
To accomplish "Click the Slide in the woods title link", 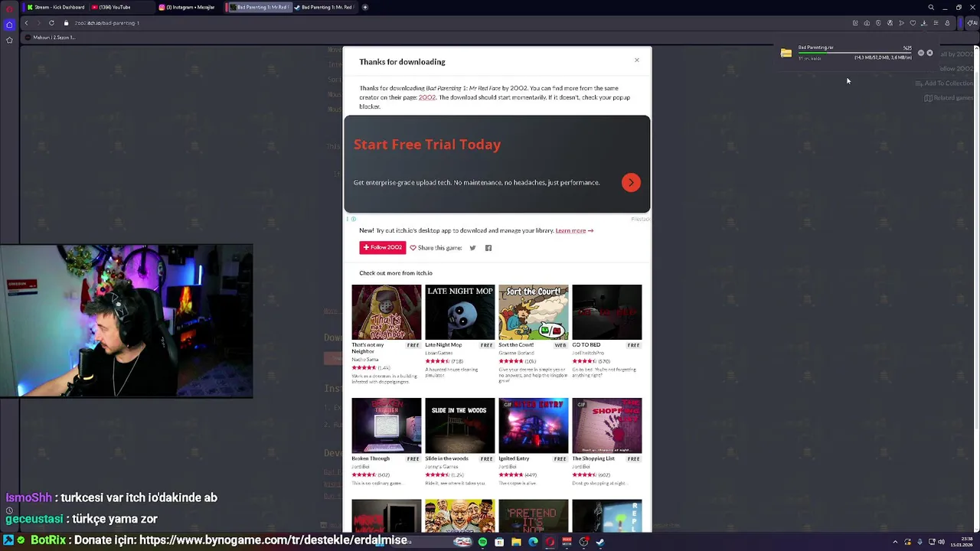I will coord(446,458).
